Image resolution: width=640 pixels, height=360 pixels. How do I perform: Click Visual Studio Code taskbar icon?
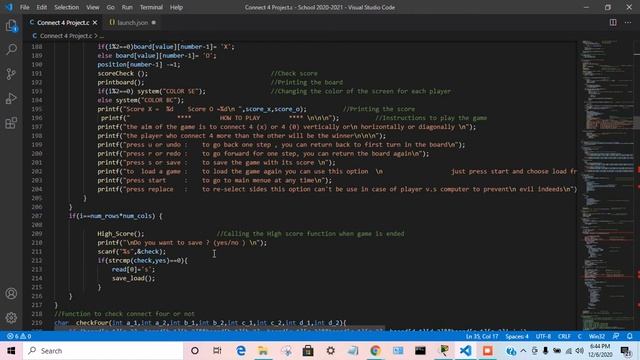pyautogui.click(x=465, y=351)
